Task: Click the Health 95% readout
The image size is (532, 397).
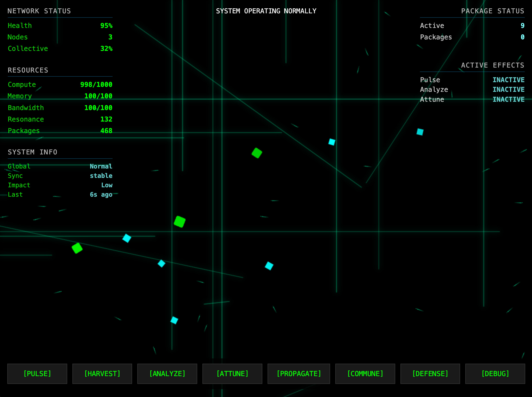Action: (x=106, y=26)
